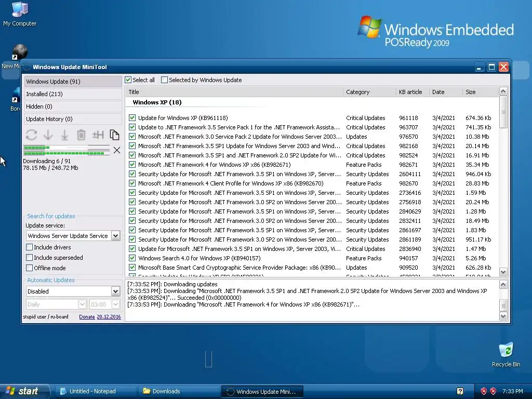This screenshot has height=399, width=532.
Task: Enable Include drivers checkbox
Action: pyautogui.click(x=30, y=247)
